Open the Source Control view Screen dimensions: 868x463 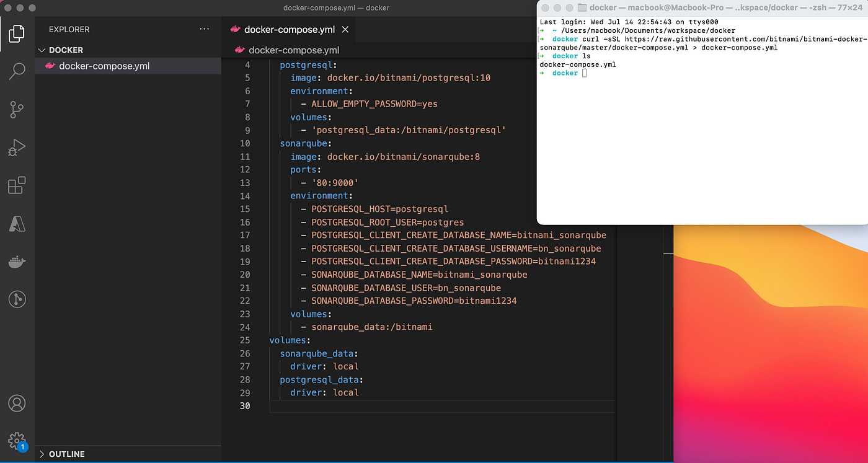tap(17, 110)
